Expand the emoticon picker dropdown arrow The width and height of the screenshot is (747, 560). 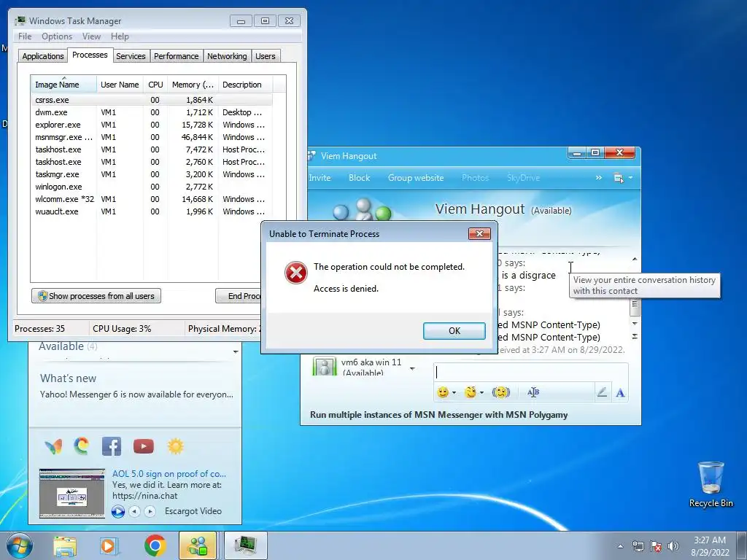(x=454, y=392)
